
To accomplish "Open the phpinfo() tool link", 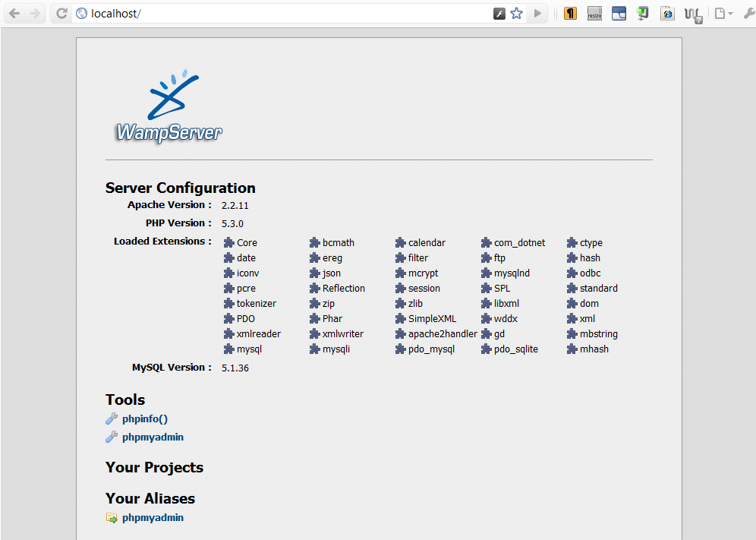I will (145, 419).
